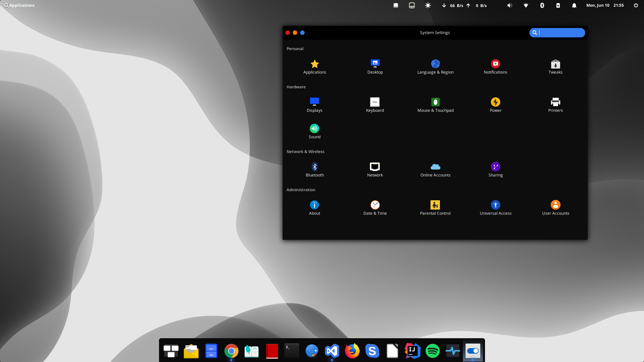Click the System Settings search field

pos(560,33)
